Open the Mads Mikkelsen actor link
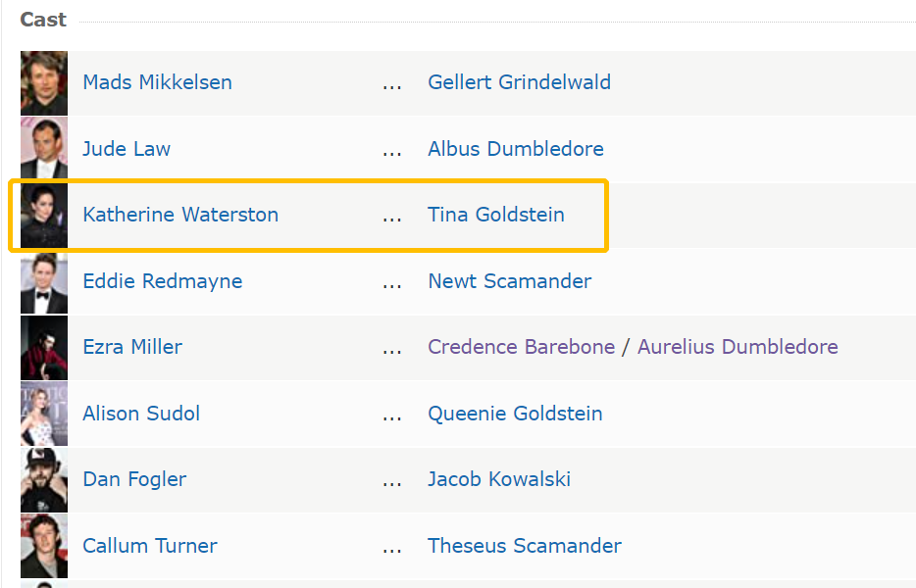This screenshot has width=916, height=588. (x=157, y=82)
